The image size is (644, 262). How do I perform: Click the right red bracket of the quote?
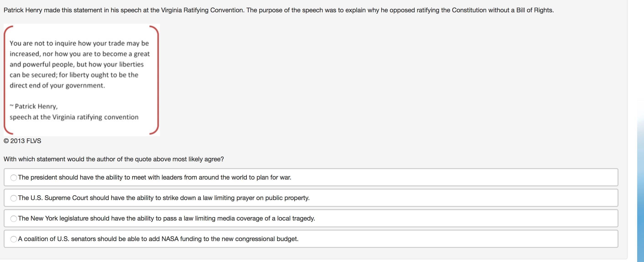tap(157, 80)
